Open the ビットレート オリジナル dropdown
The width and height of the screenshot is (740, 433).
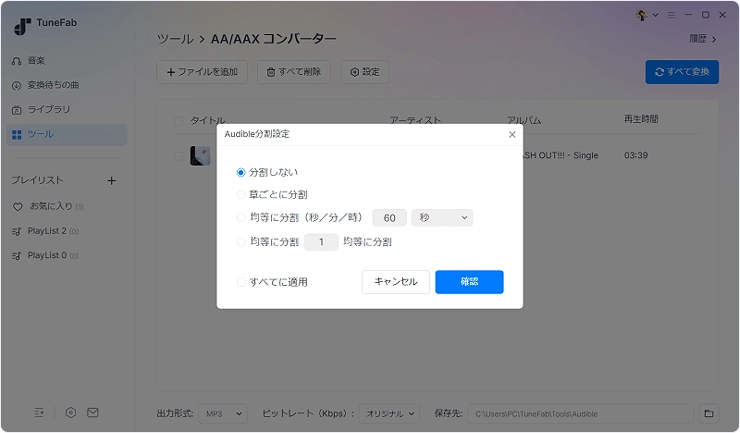click(x=389, y=414)
